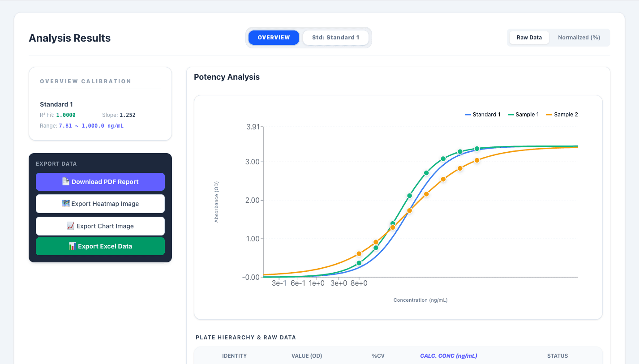Select Raw Data view mode
The width and height of the screenshot is (639, 364).
[x=529, y=38]
